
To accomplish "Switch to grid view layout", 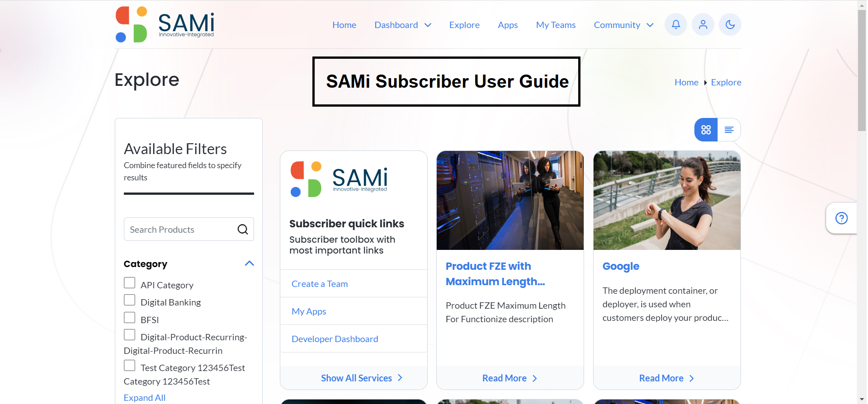I will point(706,130).
